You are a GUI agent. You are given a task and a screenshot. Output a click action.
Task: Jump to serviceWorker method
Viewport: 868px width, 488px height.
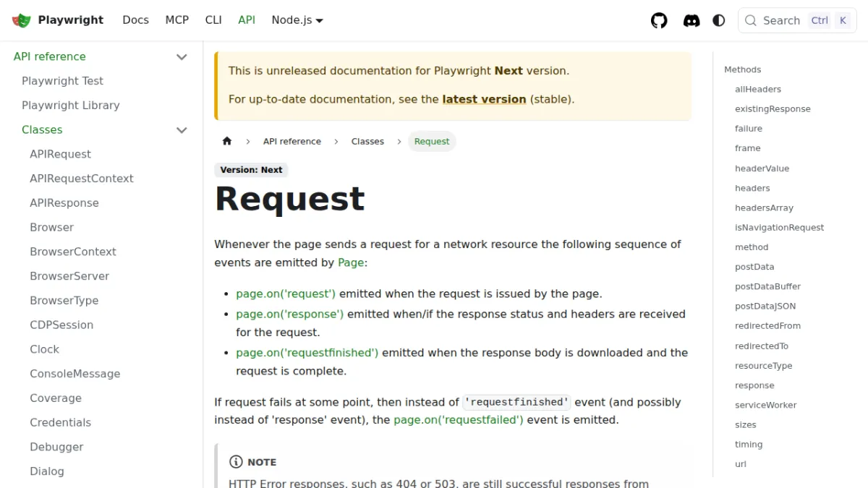pyautogui.click(x=766, y=405)
